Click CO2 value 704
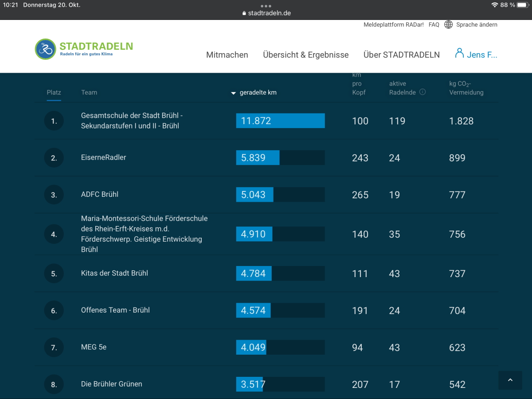532x399 pixels. click(x=457, y=310)
